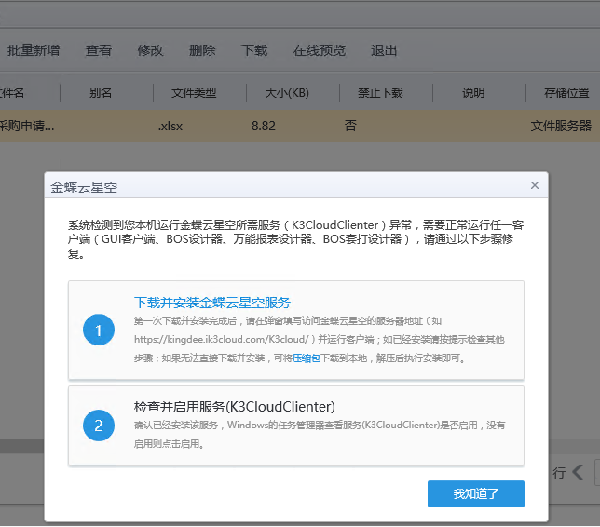600x527 pixels.
Task: Open the 下载并安装金蝶云星空服务 link
Action: (212, 302)
